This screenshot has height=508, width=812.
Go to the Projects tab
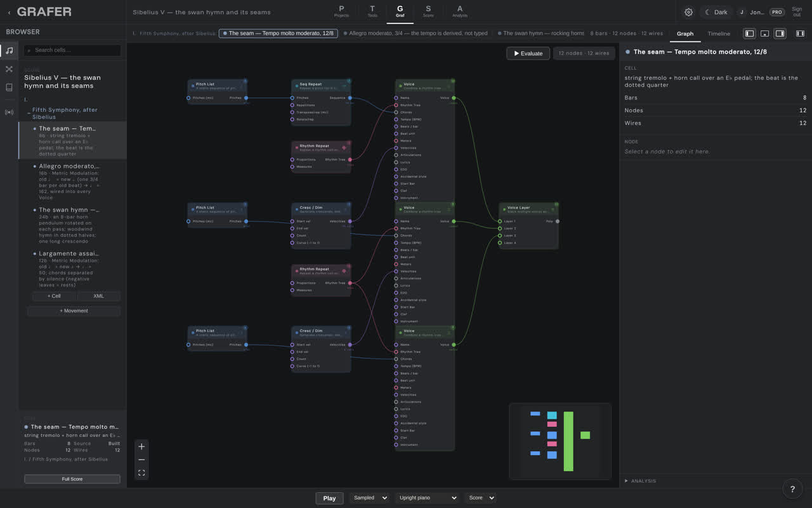click(x=341, y=11)
